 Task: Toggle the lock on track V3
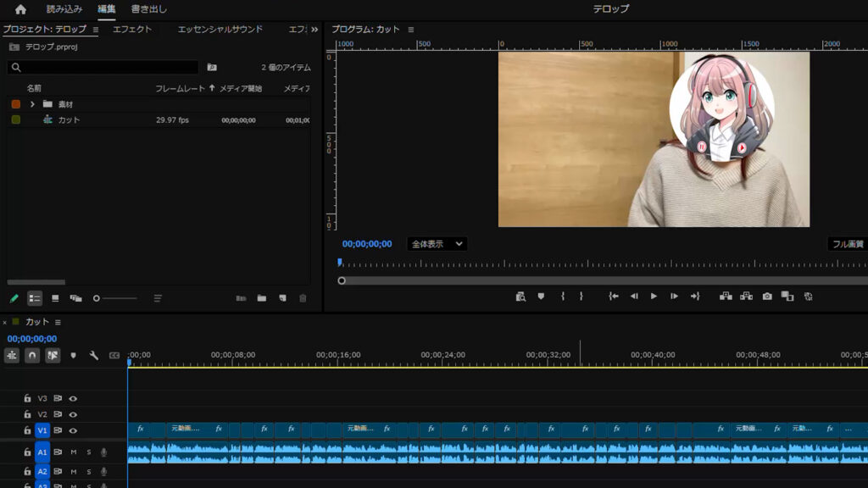pyautogui.click(x=27, y=398)
